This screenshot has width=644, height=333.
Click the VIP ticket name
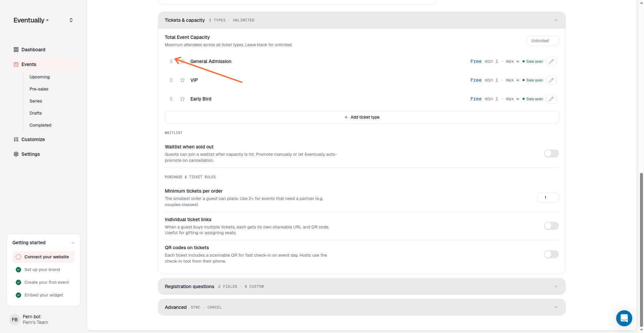pyautogui.click(x=194, y=80)
